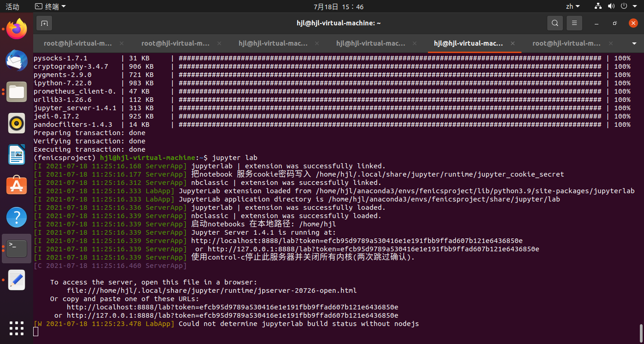This screenshot has width=644, height=344.
Task: Launch Thunderbird from the dock
Action: tap(16, 60)
